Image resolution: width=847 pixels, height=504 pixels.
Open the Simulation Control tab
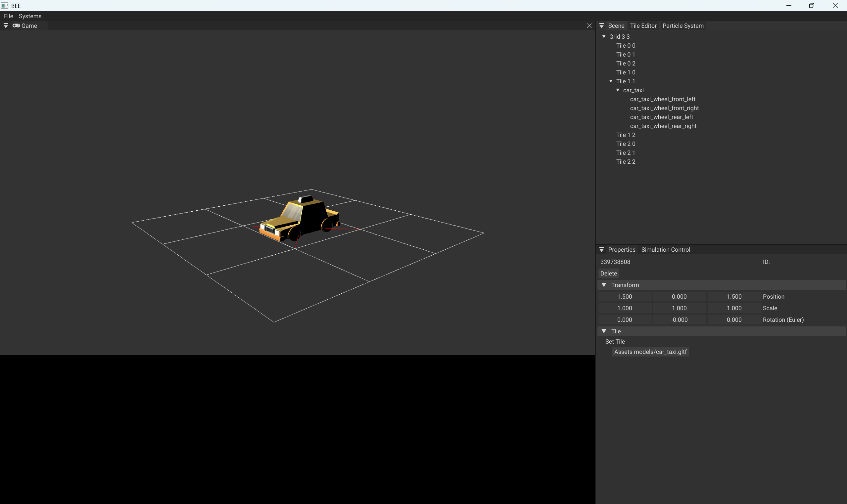[x=665, y=250]
